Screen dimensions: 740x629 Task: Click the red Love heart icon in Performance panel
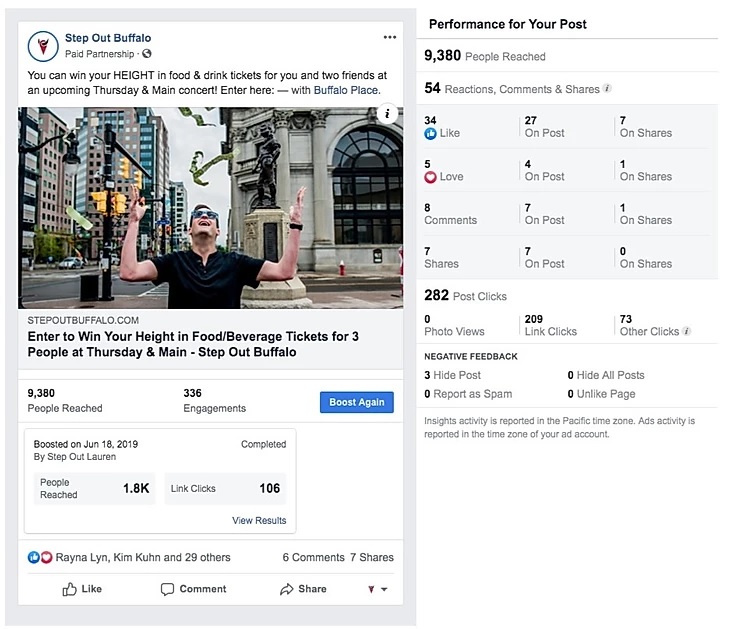pyautogui.click(x=430, y=177)
